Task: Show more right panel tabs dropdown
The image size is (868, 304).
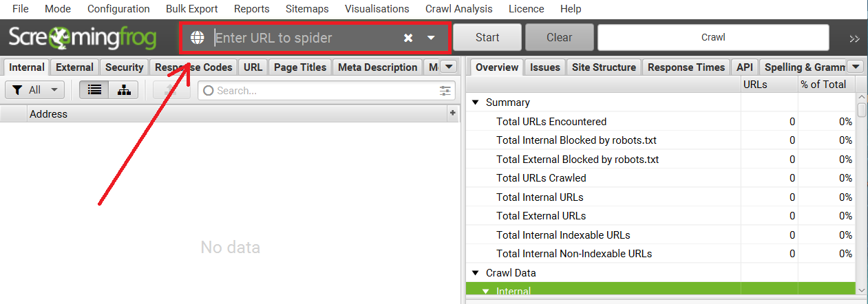Action: 855,67
